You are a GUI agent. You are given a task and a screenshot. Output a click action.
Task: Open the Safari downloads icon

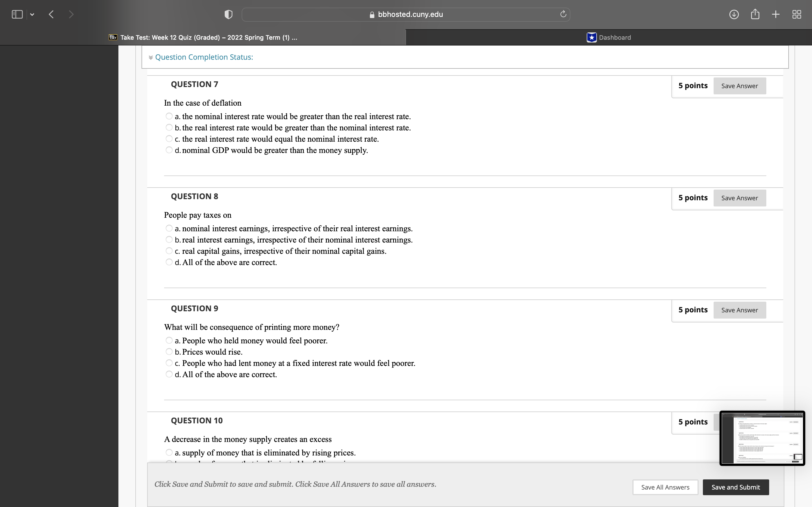(734, 14)
